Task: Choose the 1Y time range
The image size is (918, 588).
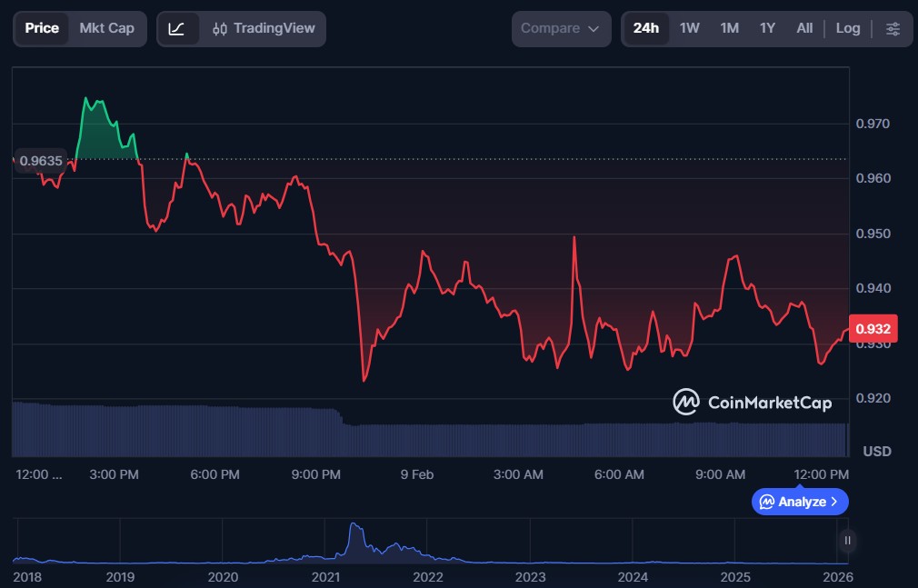Action: click(x=767, y=28)
